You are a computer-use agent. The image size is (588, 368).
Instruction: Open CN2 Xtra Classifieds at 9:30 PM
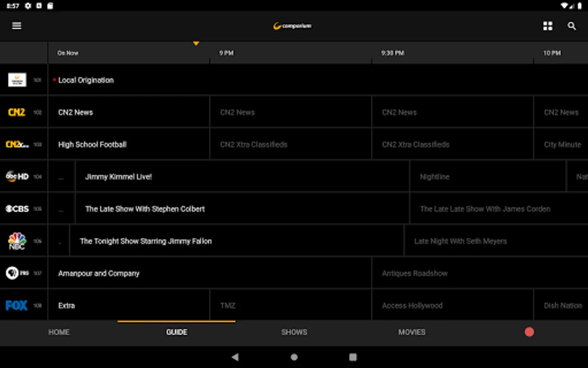452,144
